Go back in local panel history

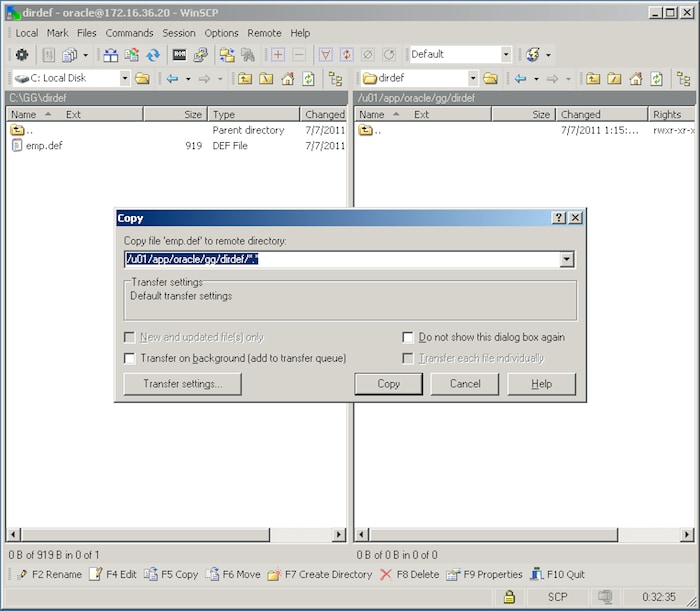[x=172, y=79]
